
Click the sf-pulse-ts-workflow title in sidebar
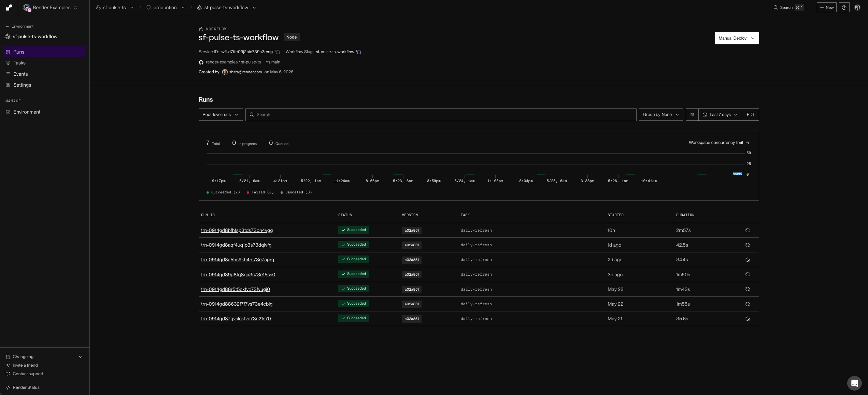(35, 37)
